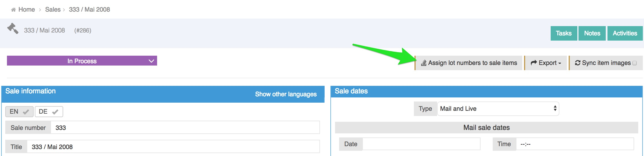644x156 pixels.
Task: Click the auction gavel icon
Action: tap(13, 29)
